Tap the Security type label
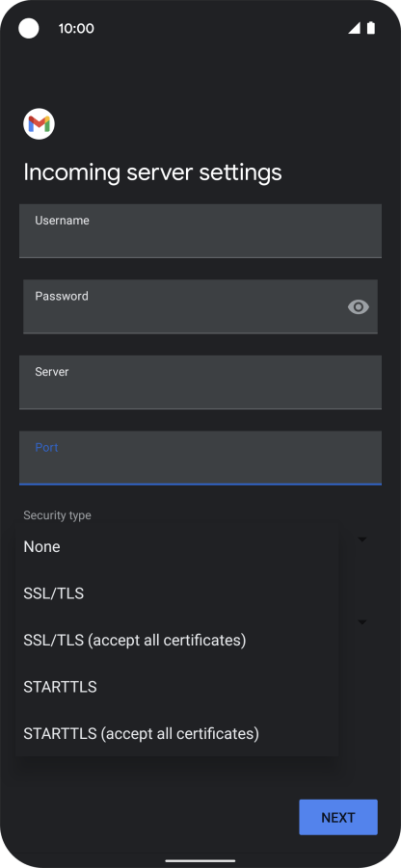401x868 pixels. click(x=57, y=515)
